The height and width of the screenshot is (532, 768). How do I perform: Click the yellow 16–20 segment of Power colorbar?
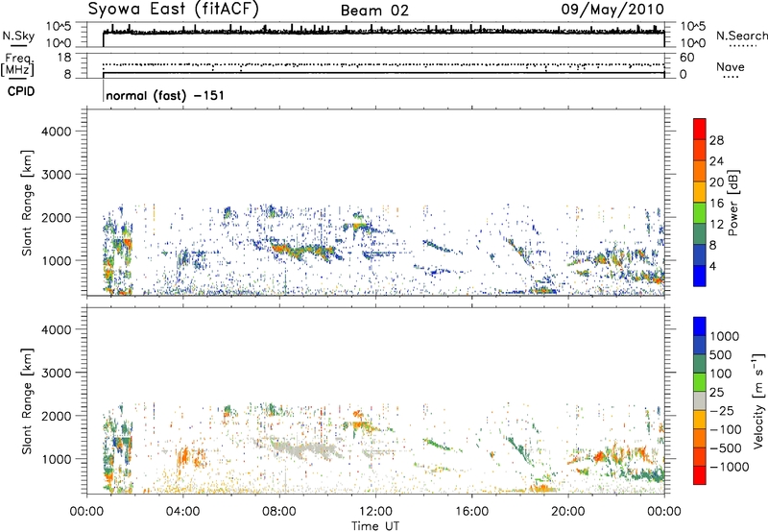click(700, 192)
